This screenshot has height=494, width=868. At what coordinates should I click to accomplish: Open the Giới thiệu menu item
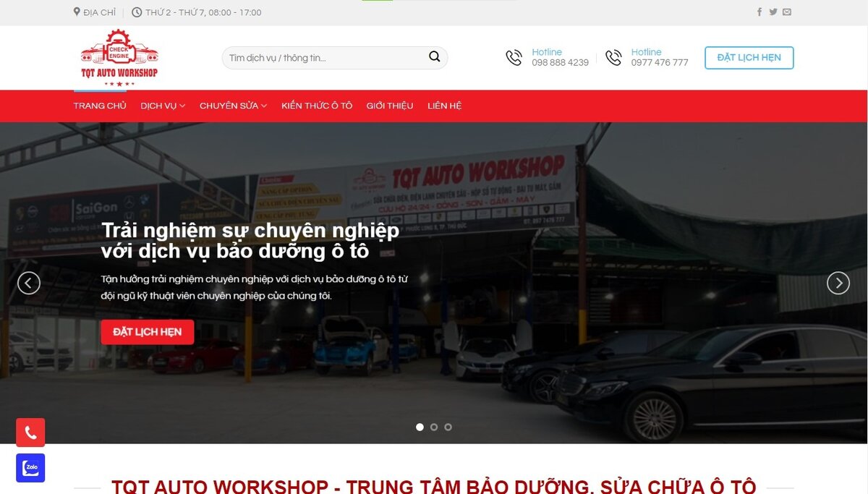390,106
